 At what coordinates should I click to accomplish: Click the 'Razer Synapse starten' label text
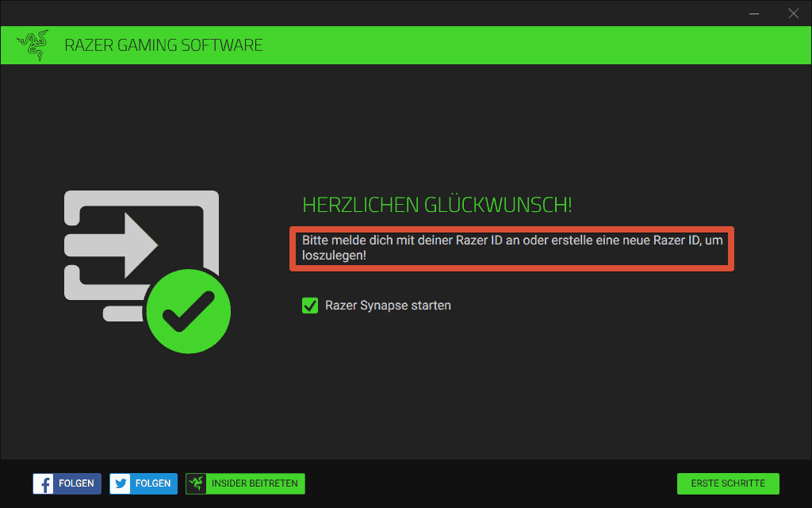[388, 306]
